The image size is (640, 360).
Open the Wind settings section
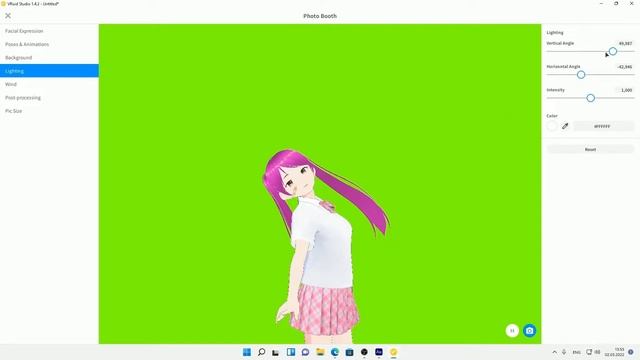click(11, 84)
